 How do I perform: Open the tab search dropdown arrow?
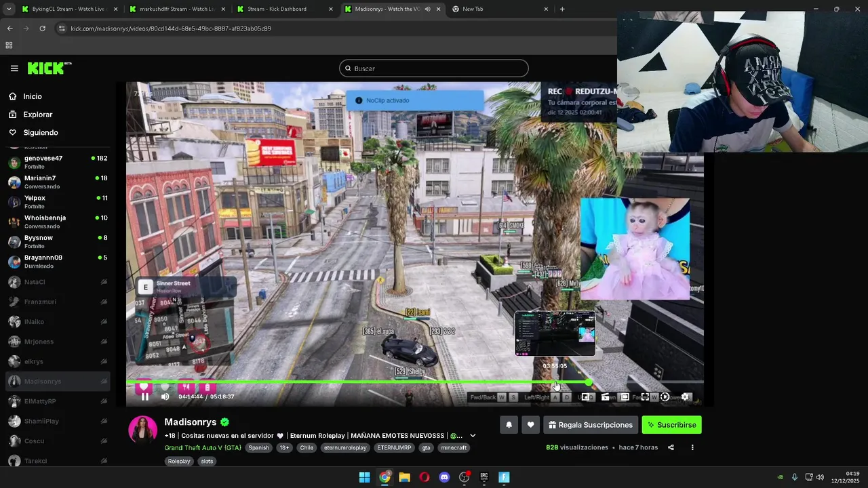tap(9, 9)
